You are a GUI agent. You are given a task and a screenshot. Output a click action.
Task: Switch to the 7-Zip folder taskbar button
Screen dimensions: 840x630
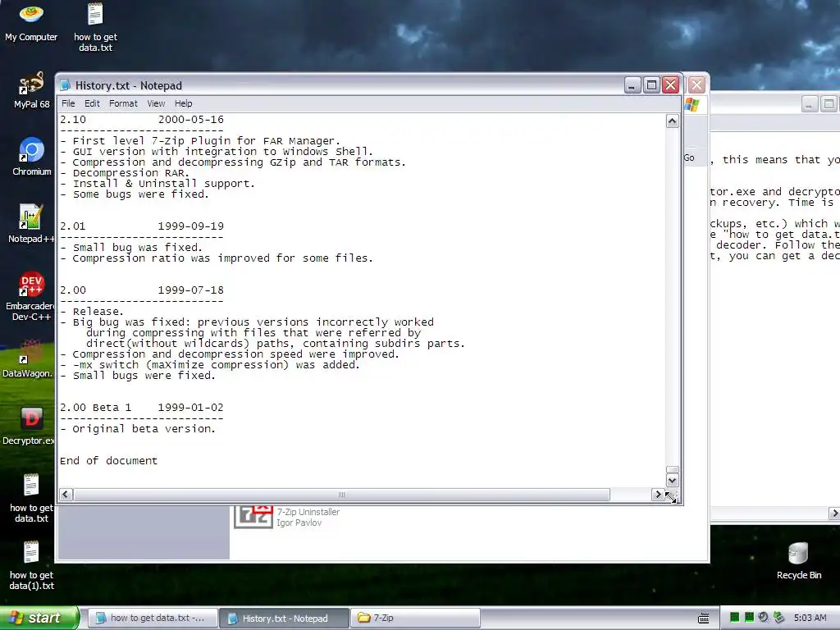pos(415,618)
